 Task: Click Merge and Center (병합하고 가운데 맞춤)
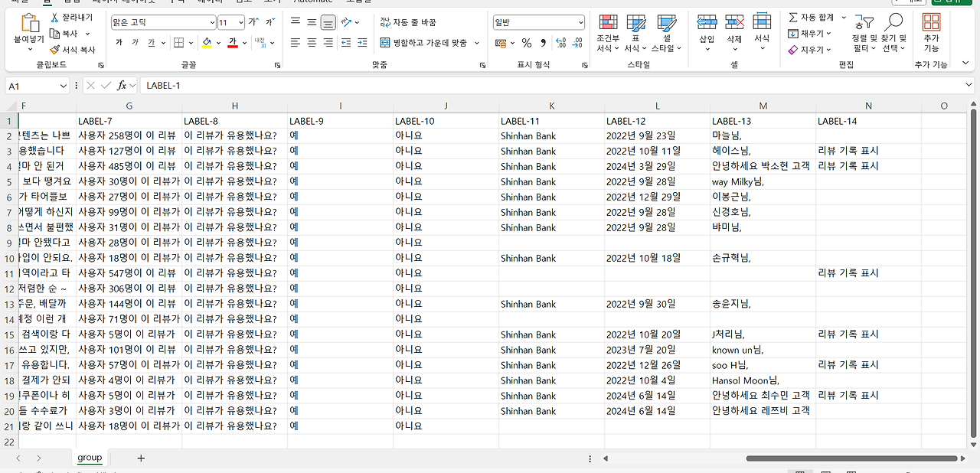coord(424,43)
